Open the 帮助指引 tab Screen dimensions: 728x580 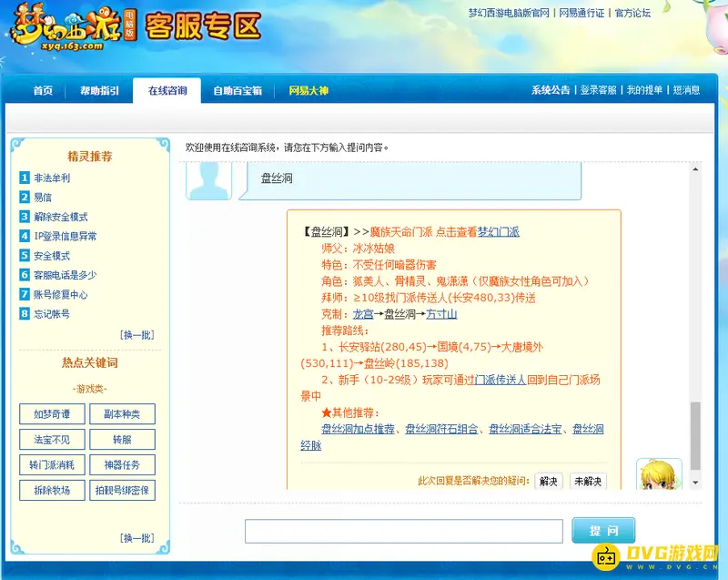tap(99, 90)
